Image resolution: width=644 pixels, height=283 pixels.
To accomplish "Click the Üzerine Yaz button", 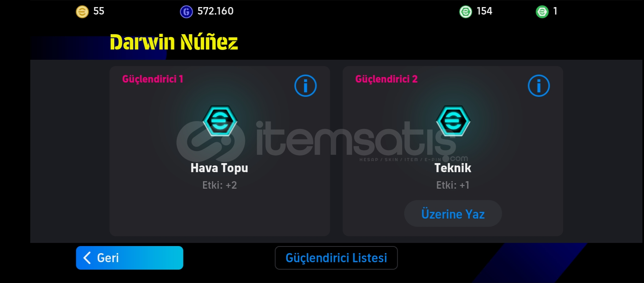I will tap(453, 213).
